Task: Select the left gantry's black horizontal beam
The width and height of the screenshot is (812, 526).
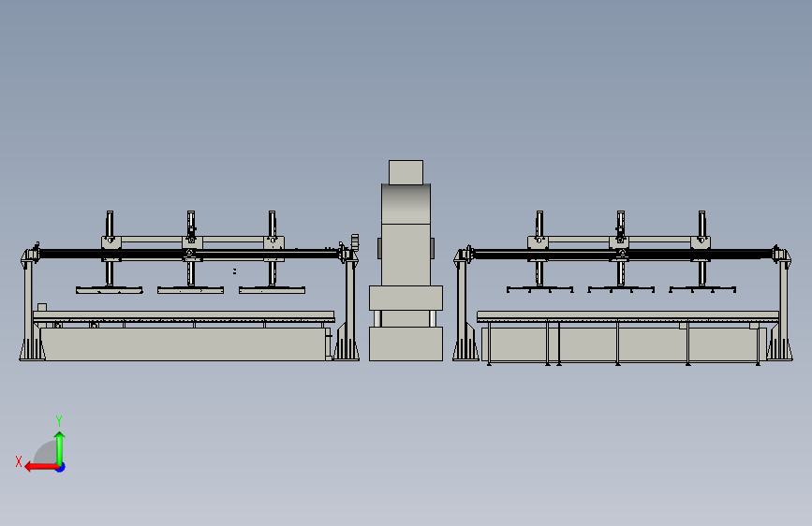Action: coord(189,254)
